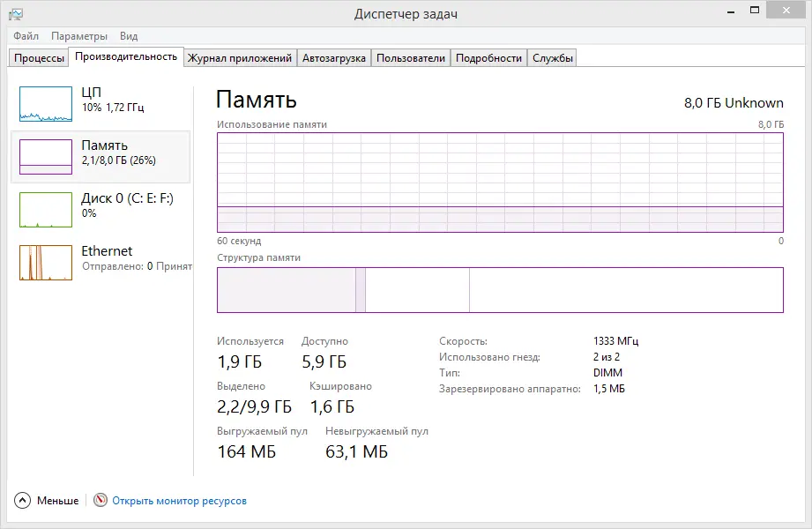Switch to the Журнал приложений tab
The image size is (812, 529).
point(240,58)
